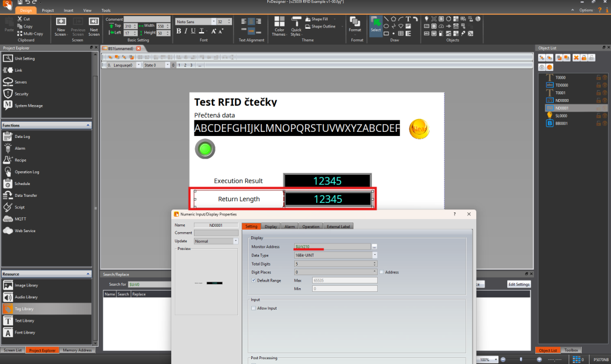This screenshot has height=364, width=611.
Task: Toggle visibility eye for T0000 object
Action: pos(604,78)
